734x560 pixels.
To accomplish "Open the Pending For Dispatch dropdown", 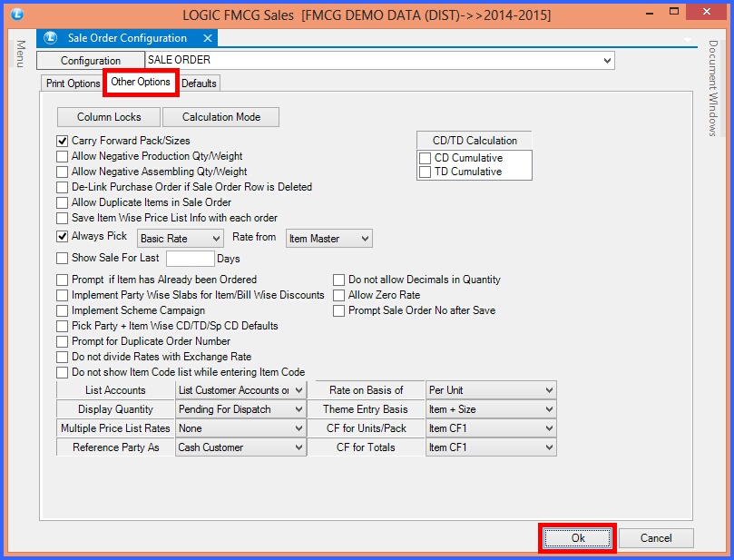I will click(x=240, y=409).
